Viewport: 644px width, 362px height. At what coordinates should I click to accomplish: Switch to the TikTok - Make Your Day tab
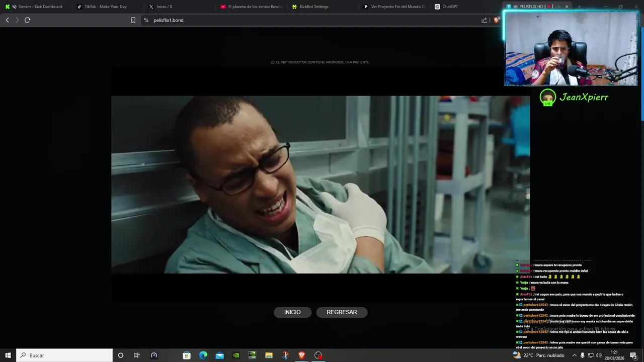pyautogui.click(x=107, y=7)
